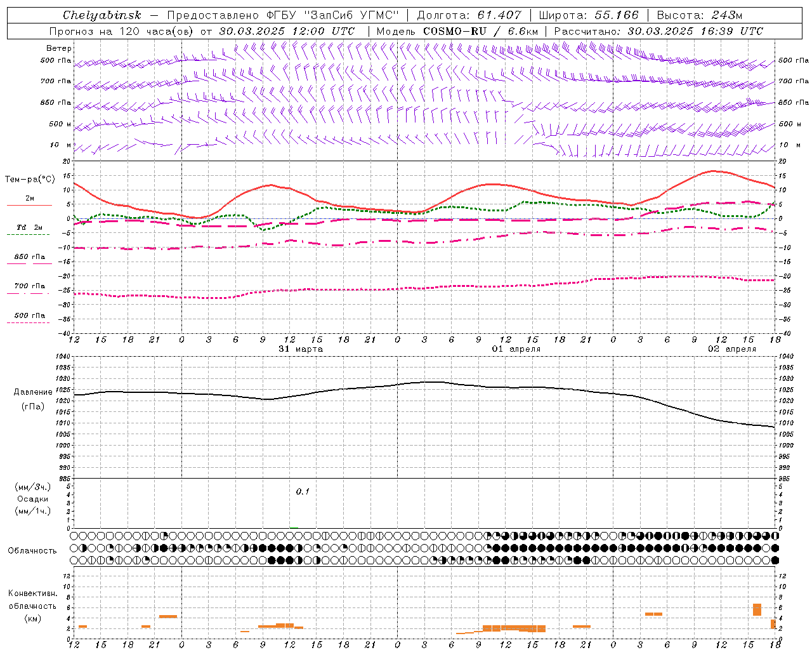Click the '700 гПа' temperature legend label

tap(30, 286)
